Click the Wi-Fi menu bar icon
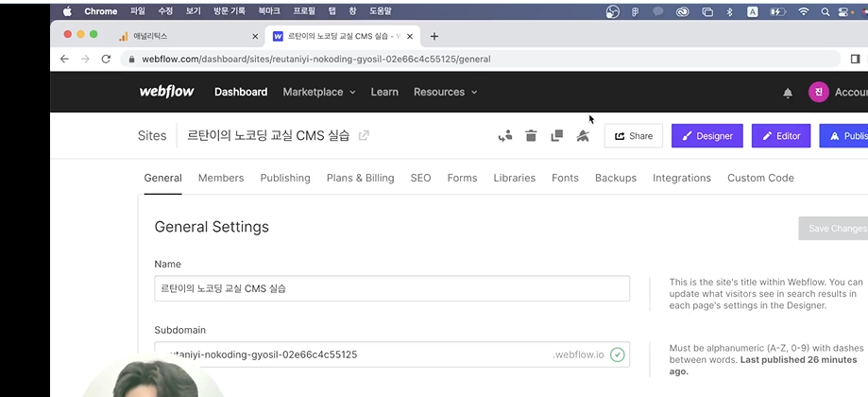 [804, 11]
